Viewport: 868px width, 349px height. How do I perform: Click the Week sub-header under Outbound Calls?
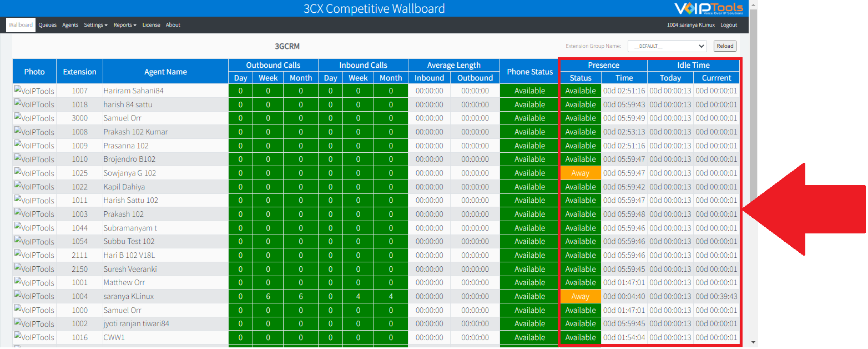tap(268, 78)
